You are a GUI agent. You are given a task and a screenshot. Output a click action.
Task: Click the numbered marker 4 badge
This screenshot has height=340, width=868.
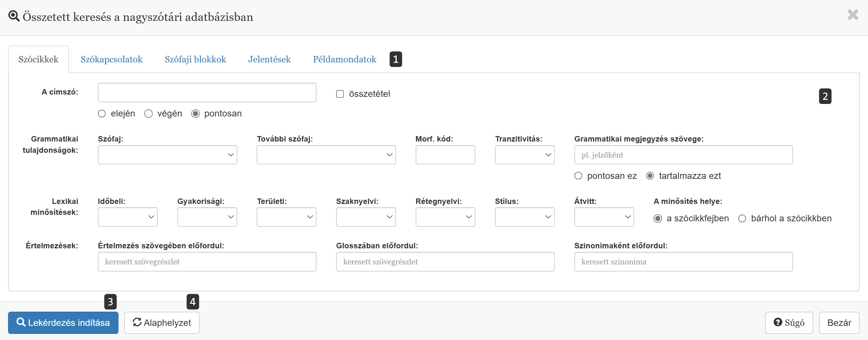(x=193, y=302)
